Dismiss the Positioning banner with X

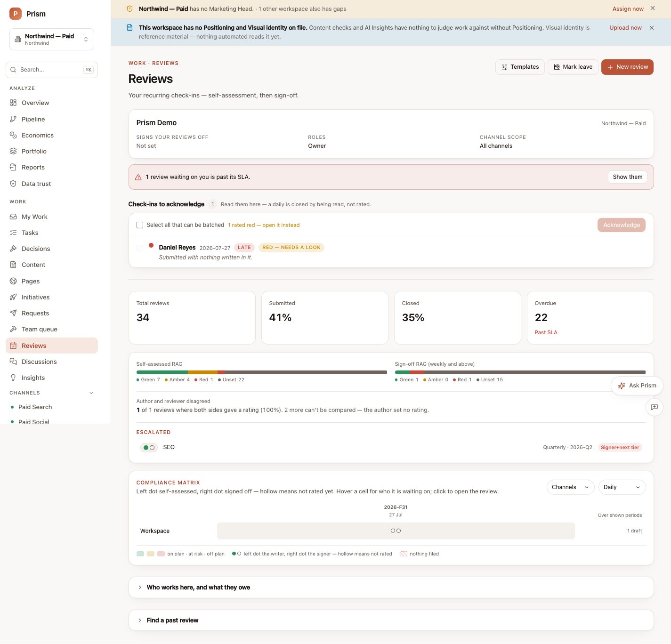[x=652, y=28]
